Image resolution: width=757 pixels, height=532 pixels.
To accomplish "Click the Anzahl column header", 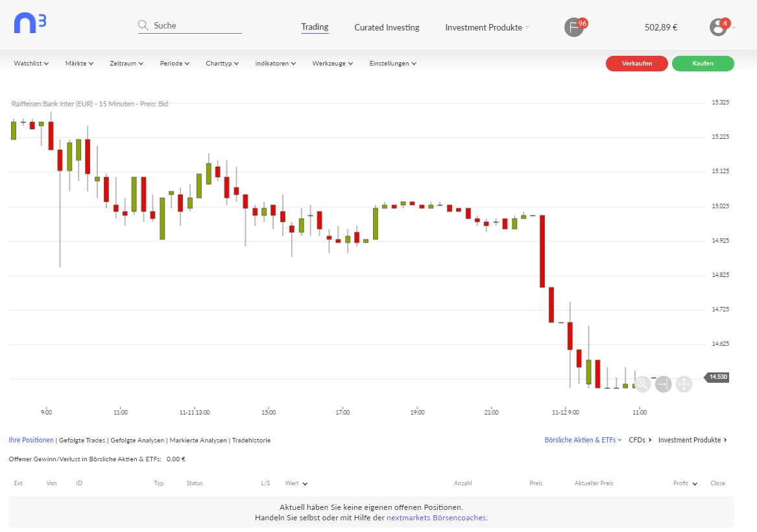I will pyautogui.click(x=463, y=483).
